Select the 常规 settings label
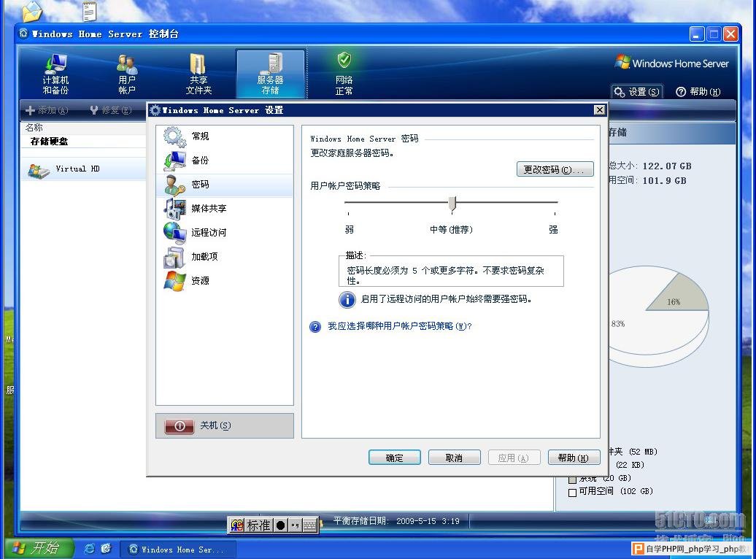Screen dimensions: 756x559 click(200, 136)
